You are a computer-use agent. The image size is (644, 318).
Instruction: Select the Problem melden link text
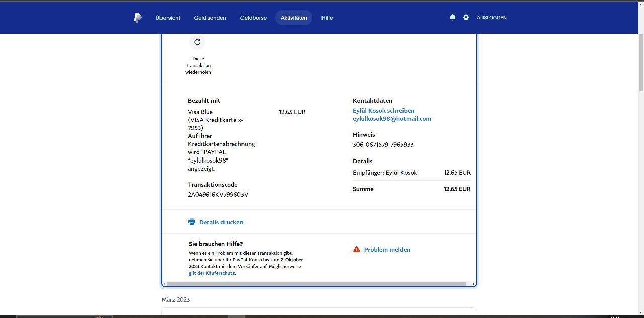[387, 250]
